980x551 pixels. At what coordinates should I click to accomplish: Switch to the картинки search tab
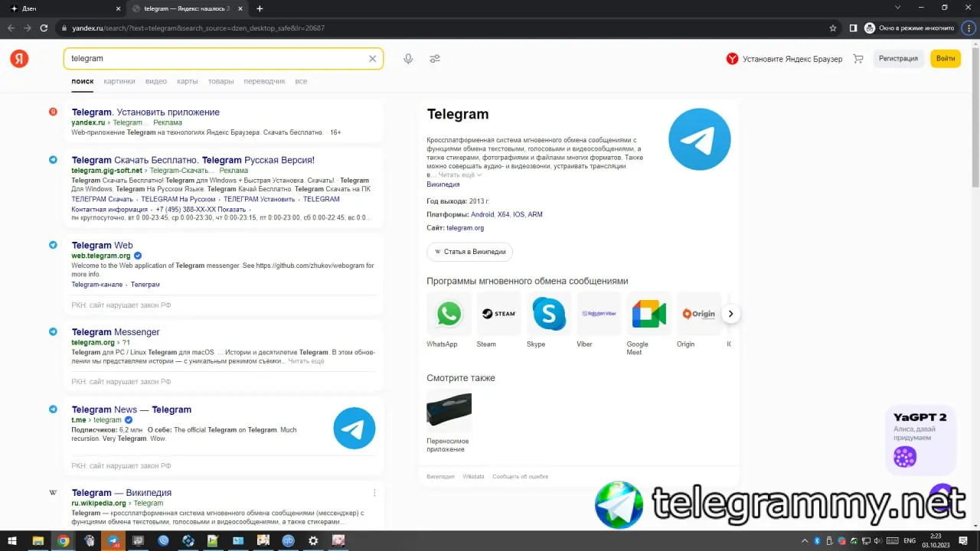coord(119,81)
